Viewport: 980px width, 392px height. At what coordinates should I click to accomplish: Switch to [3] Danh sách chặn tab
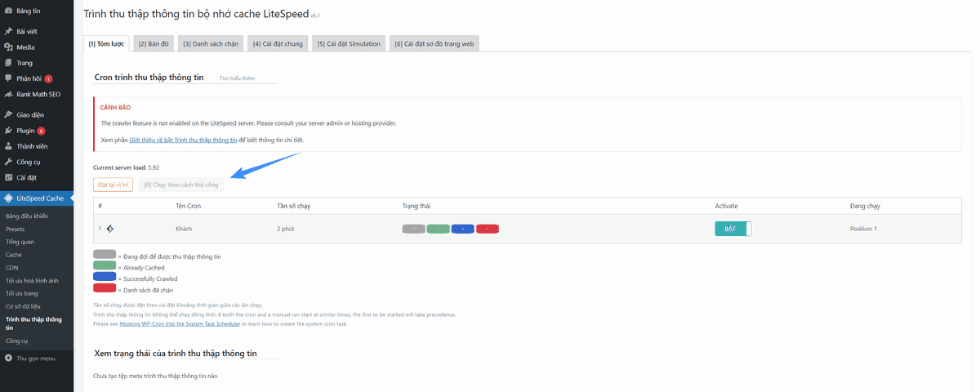click(211, 43)
